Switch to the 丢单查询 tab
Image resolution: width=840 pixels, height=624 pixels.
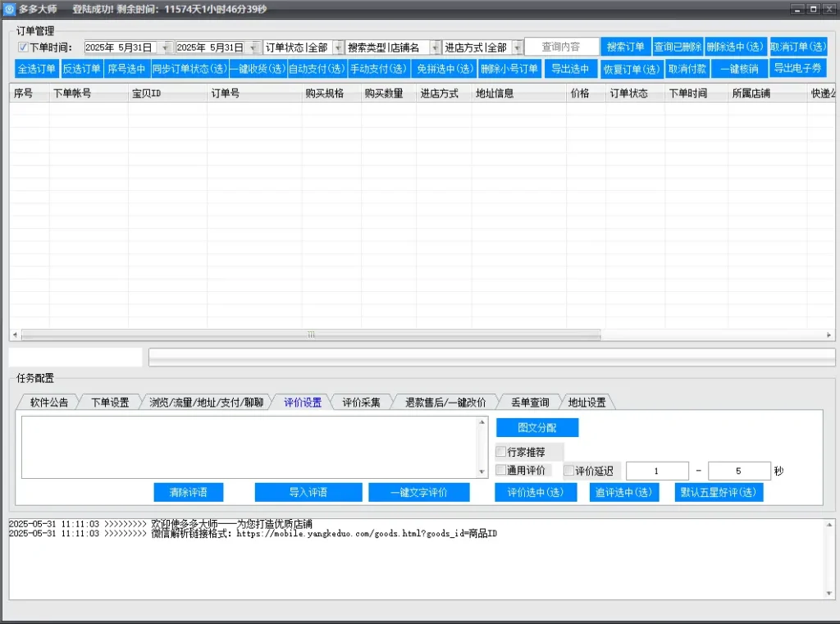pos(531,403)
